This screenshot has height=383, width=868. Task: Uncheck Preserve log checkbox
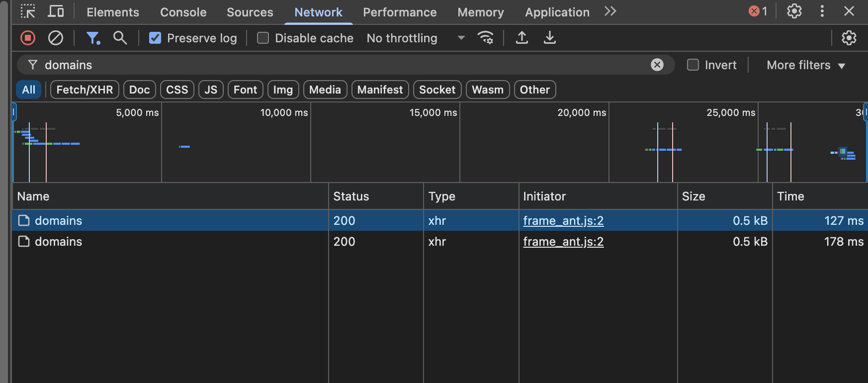point(155,38)
